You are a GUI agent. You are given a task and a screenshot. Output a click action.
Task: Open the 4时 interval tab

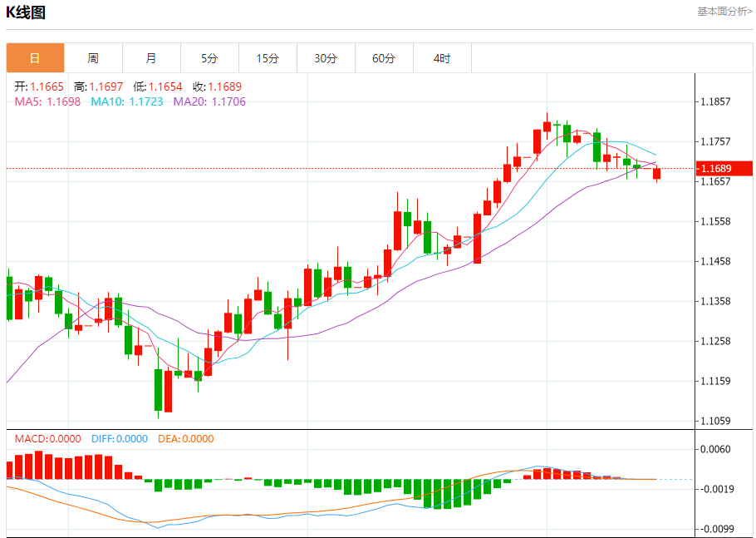[x=442, y=58]
